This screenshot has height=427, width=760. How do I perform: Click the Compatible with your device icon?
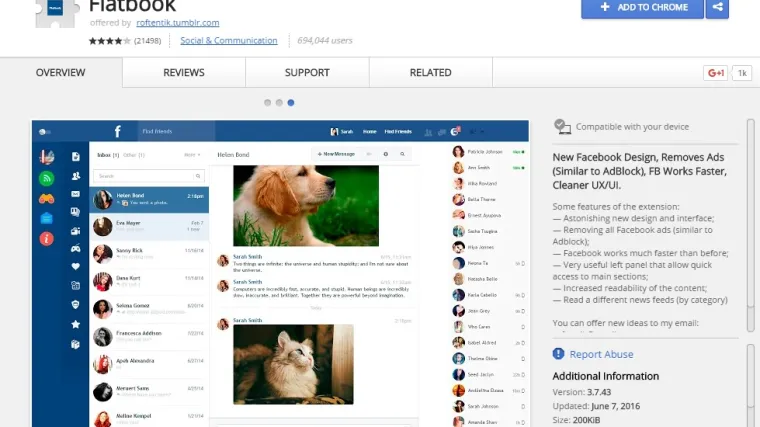point(562,127)
